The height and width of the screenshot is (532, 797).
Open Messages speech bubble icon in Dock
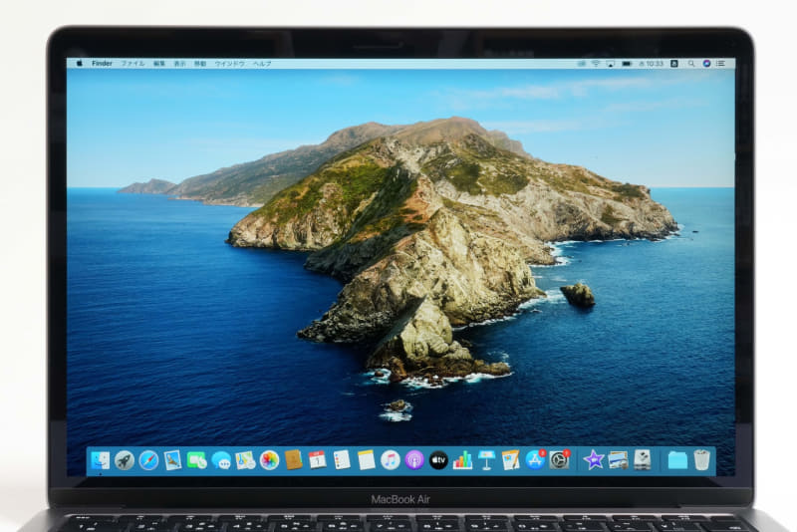[x=221, y=461]
